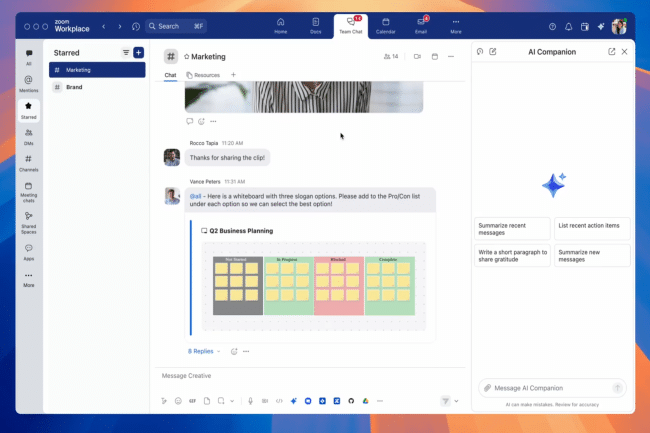Open Mentions in the left sidebar
This screenshot has height=433, width=650.
29,84
